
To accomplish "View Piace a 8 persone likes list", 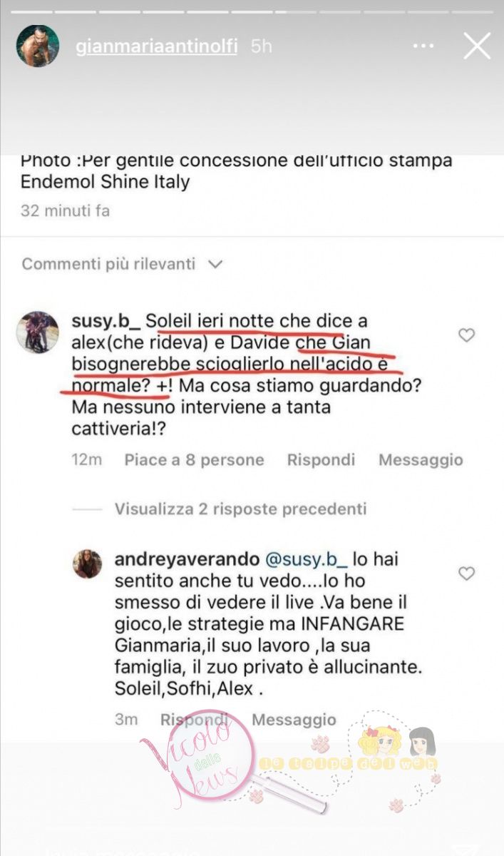I will pyautogui.click(x=194, y=460).
